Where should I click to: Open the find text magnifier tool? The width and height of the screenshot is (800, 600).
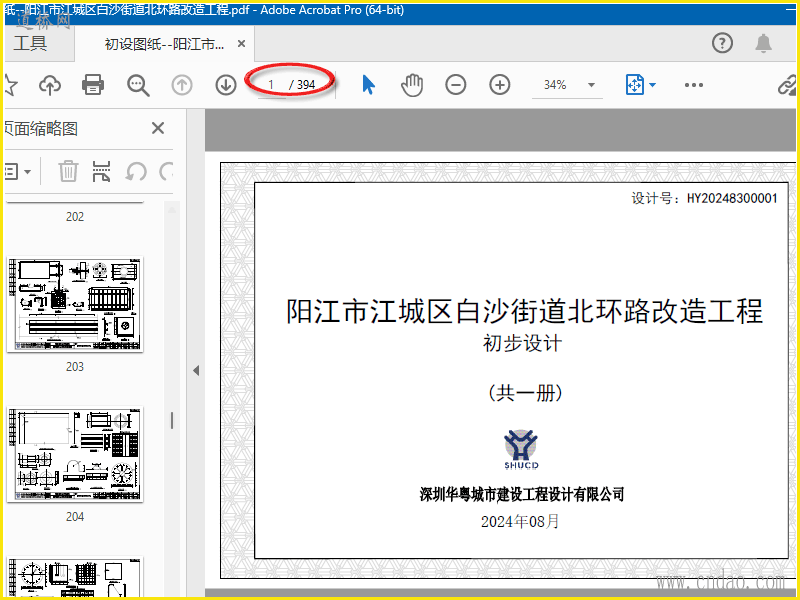tap(138, 85)
